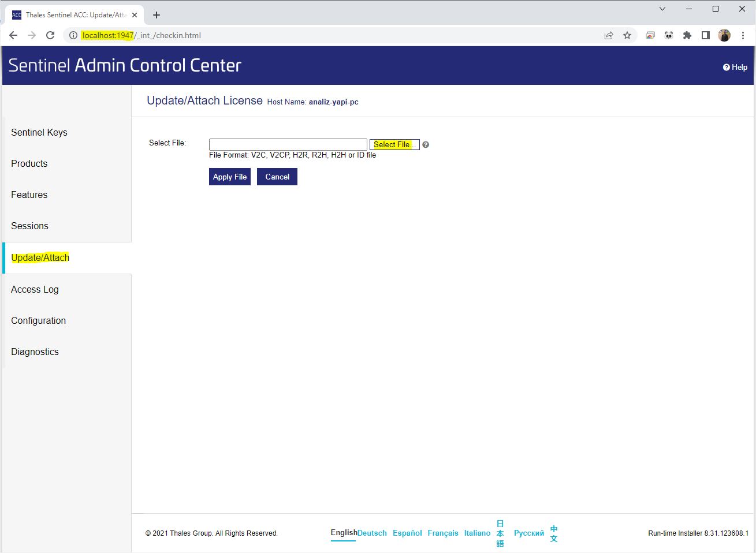Screen dimensions: 756x553
Task: Click the tab search chevron
Action: pos(662,9)
